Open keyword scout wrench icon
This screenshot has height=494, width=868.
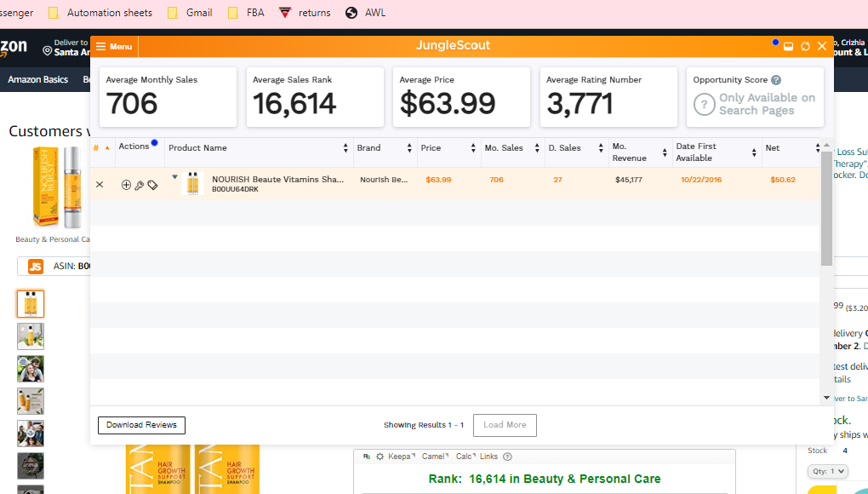[140, 186]
